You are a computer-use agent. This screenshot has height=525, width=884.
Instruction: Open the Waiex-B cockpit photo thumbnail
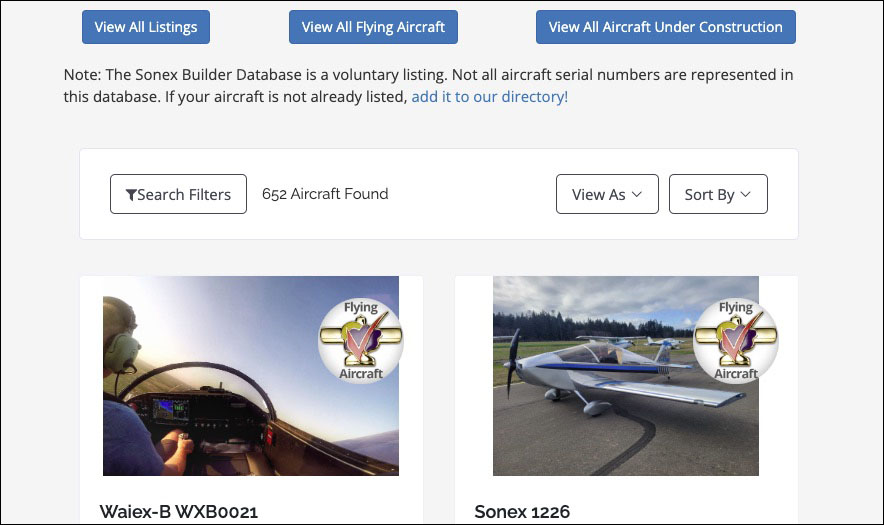pos(251,376)
